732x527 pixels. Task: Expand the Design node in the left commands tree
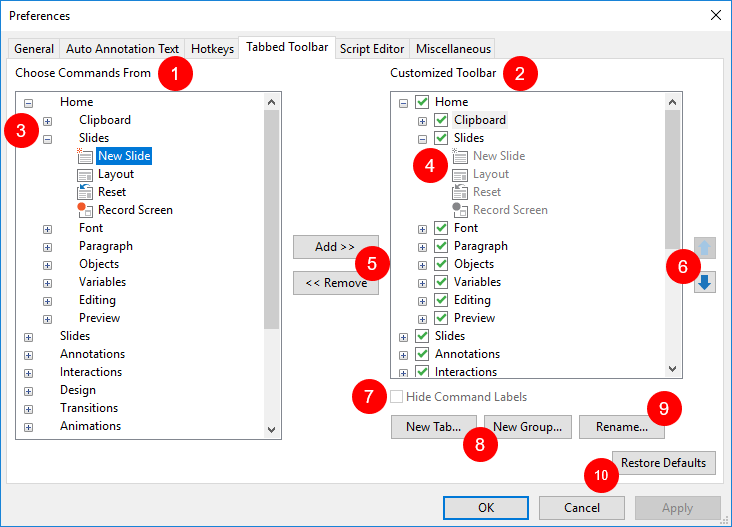coord(28,391)
